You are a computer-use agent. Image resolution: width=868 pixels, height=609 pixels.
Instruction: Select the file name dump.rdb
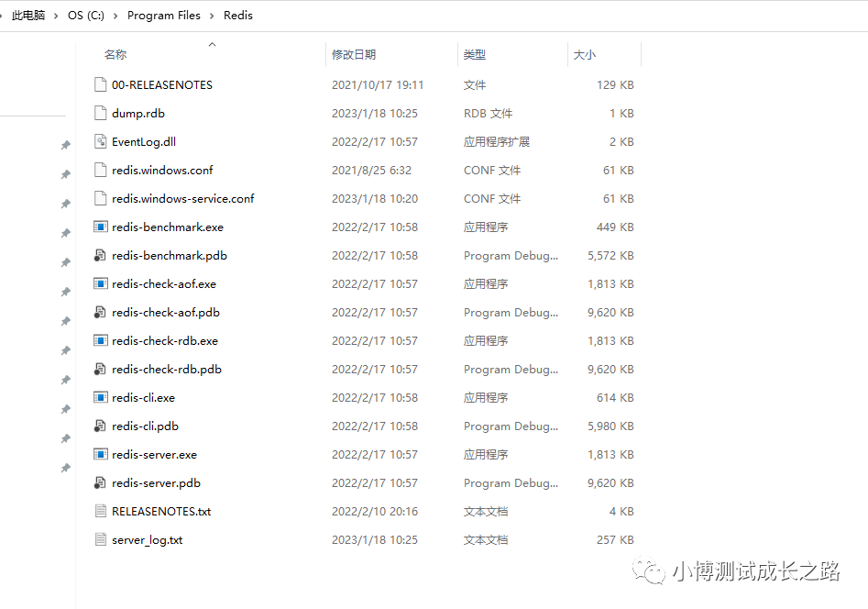pyautogui.click(x=138, y=113)
